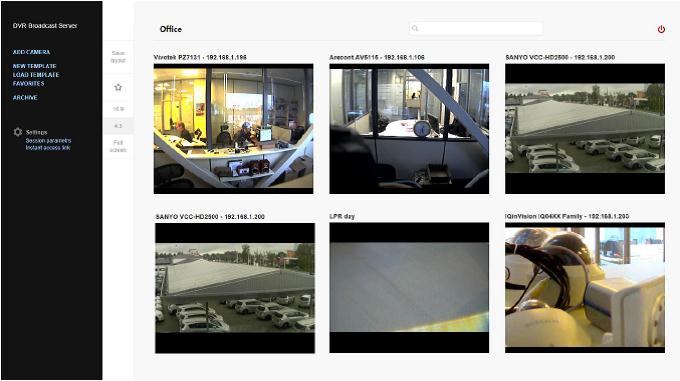Open LOAD TEMPLATE from sidebar

pyautogui.click(x=36, y=75)
